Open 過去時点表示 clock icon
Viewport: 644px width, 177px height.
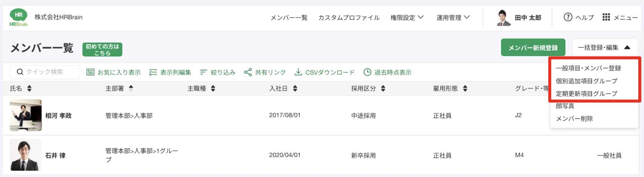(x=368, y=72)
